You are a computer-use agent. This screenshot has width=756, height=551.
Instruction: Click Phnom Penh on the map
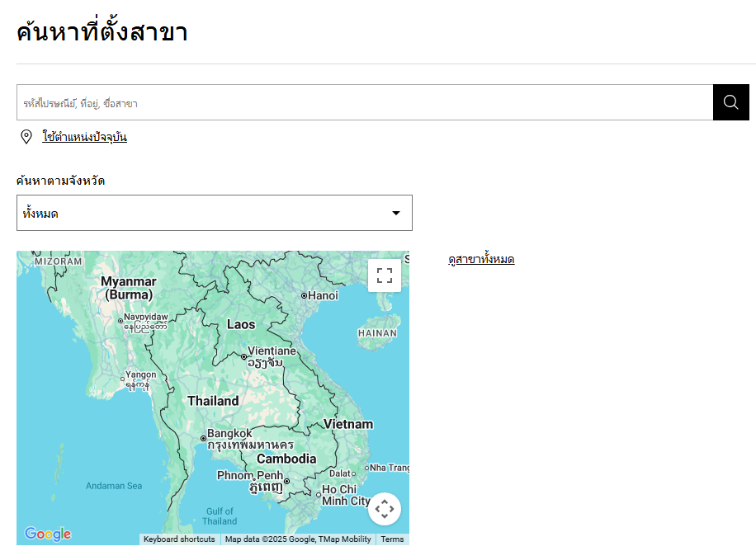(250, 475)
